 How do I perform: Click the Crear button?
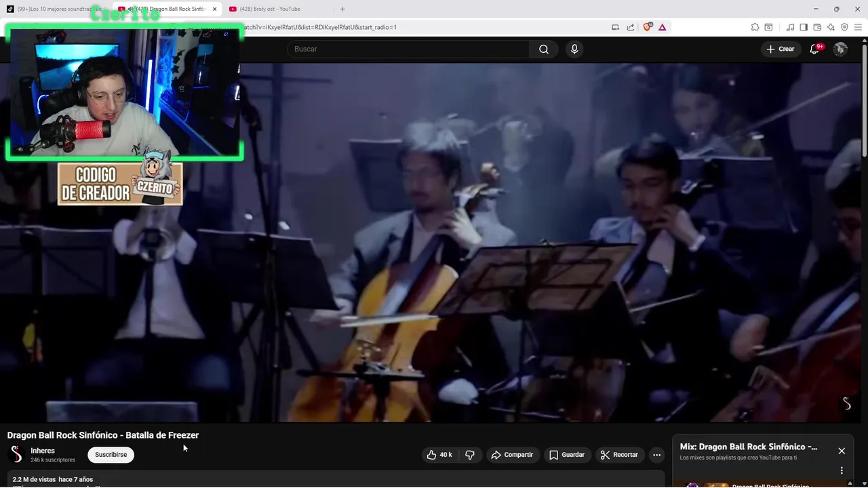781,49
